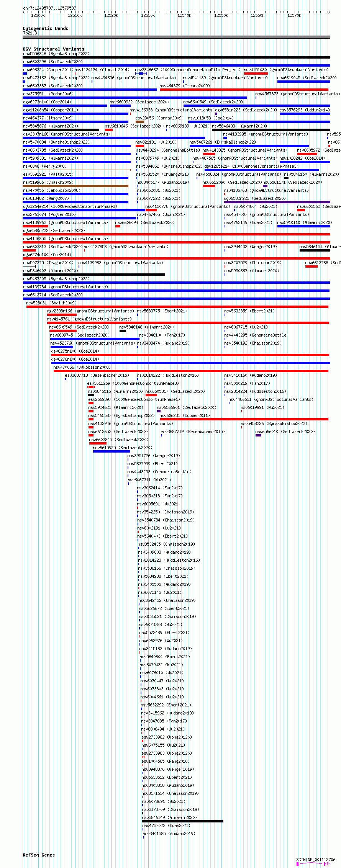This screenshot has height=868, width=341.
Task: Open variant nsv821131 (Ju2010)
Action: (156, 142)
